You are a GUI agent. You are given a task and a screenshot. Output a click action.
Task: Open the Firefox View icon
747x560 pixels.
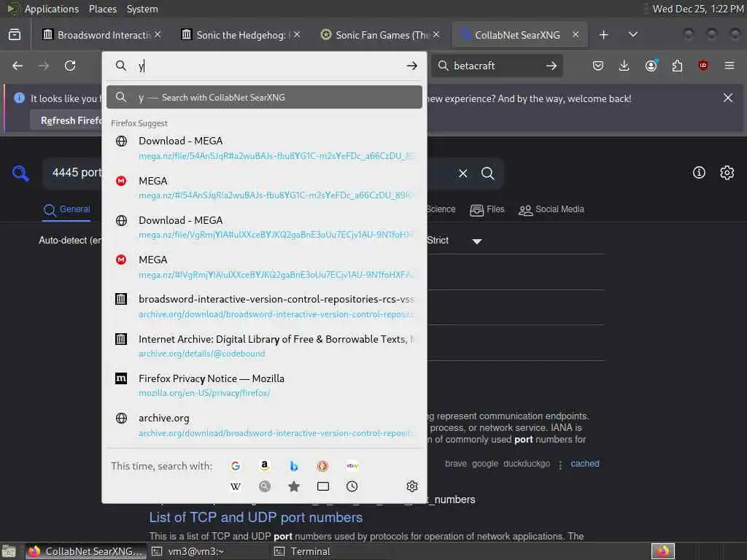click(15, 35)
